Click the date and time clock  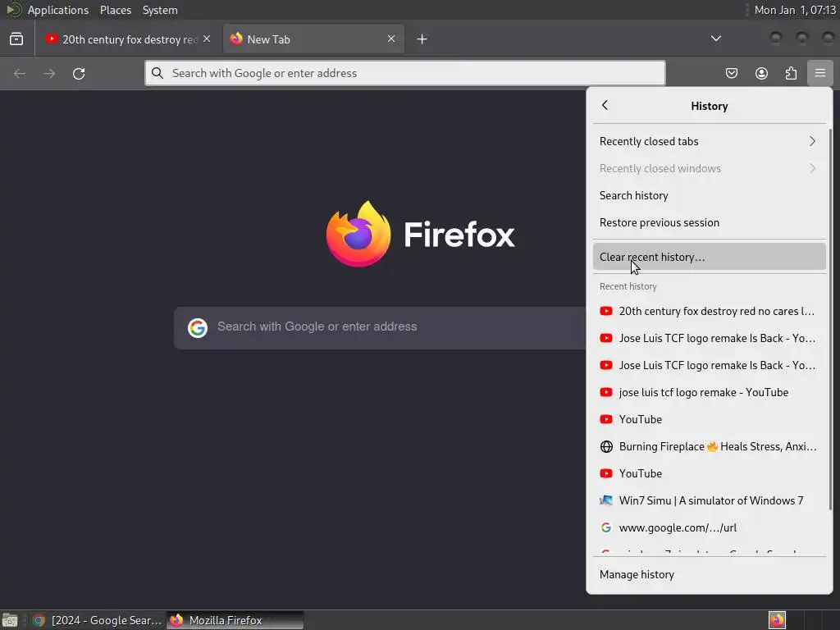point(795,10)
